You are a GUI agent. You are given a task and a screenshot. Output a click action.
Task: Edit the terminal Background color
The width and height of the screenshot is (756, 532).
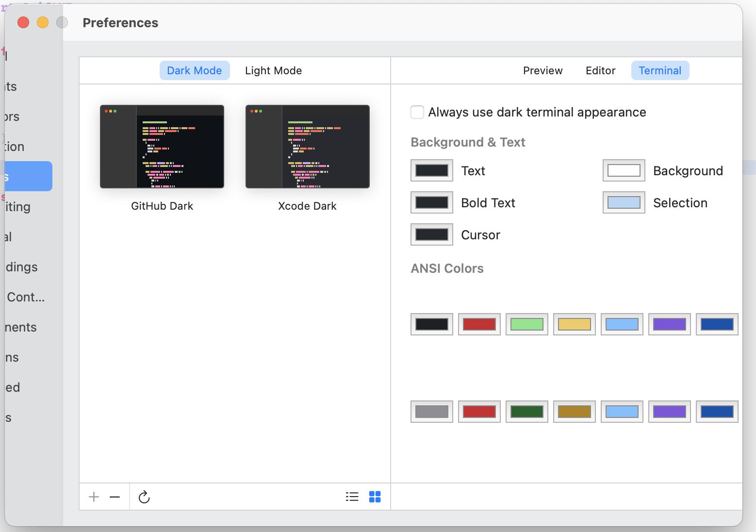[624, 170]
